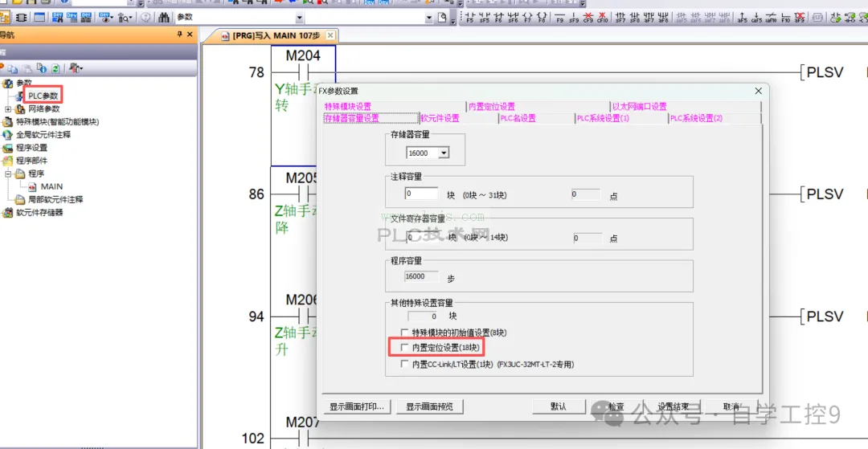Collapse the 程序 folder node
This screenshot has width=868, height=449.
(x=8, y=173)
